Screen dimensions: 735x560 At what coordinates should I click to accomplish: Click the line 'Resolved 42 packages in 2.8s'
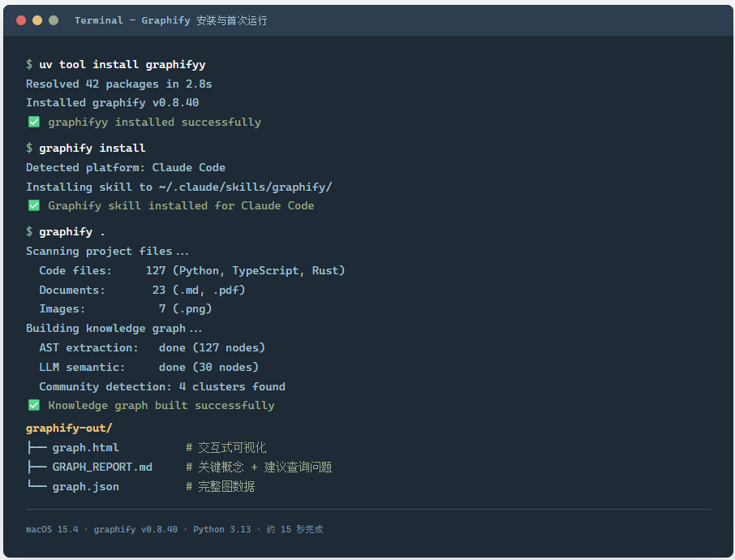(119, 84)
